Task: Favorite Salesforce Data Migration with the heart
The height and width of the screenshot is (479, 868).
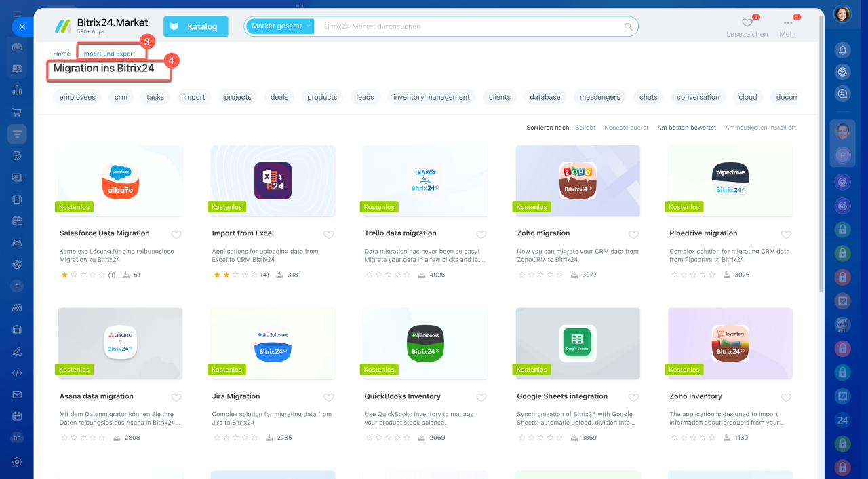Action: coord(176,235)
